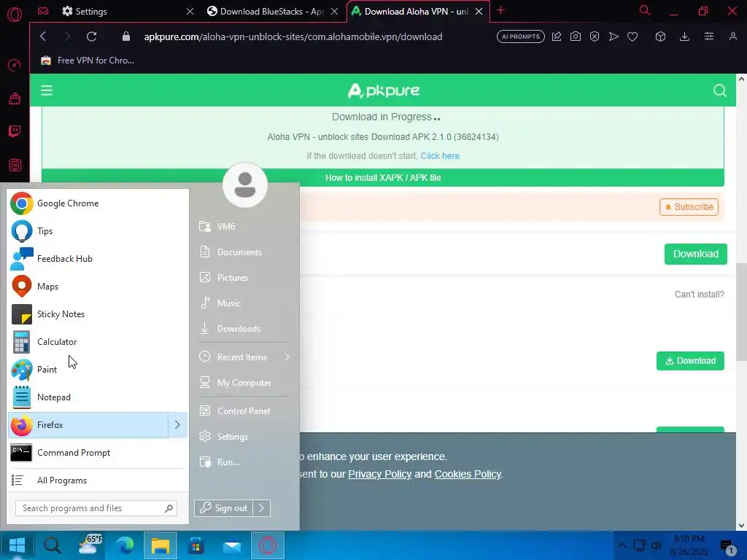Open the Cookies Policy link

[468, 474]
